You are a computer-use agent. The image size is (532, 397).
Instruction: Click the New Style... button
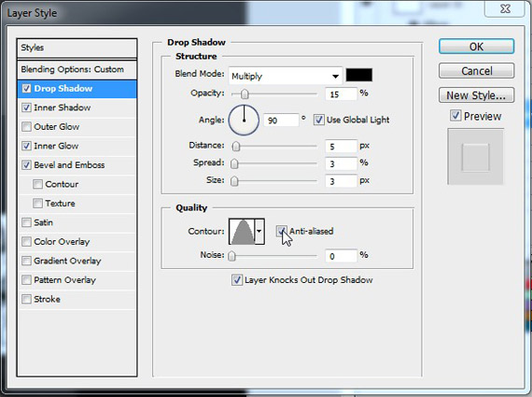click(476, 95)
